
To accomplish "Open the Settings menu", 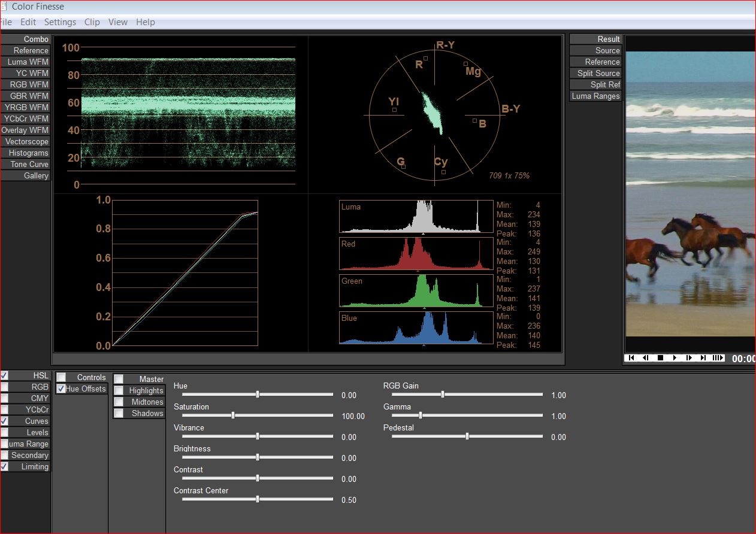I will [x=60, y=22].
